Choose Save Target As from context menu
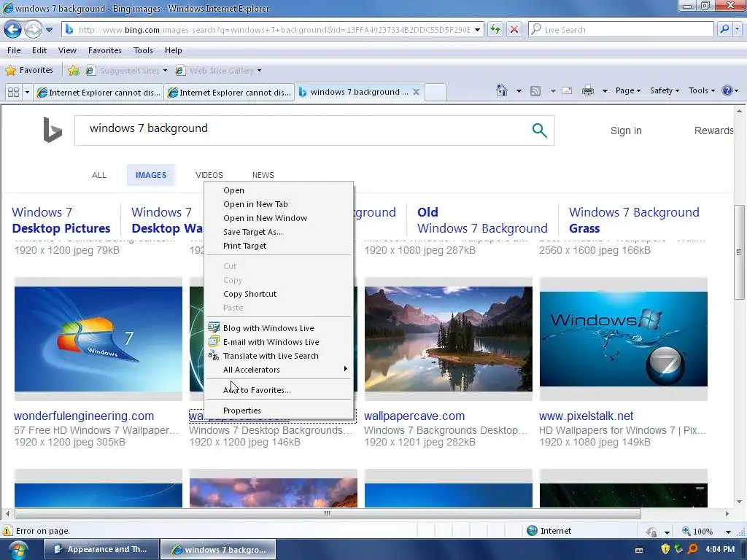This screenshot has height=560, width=747. (279, 232)
